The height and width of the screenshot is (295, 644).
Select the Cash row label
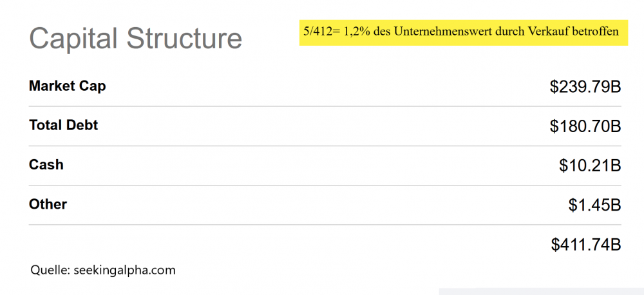[x=46, y=165]
